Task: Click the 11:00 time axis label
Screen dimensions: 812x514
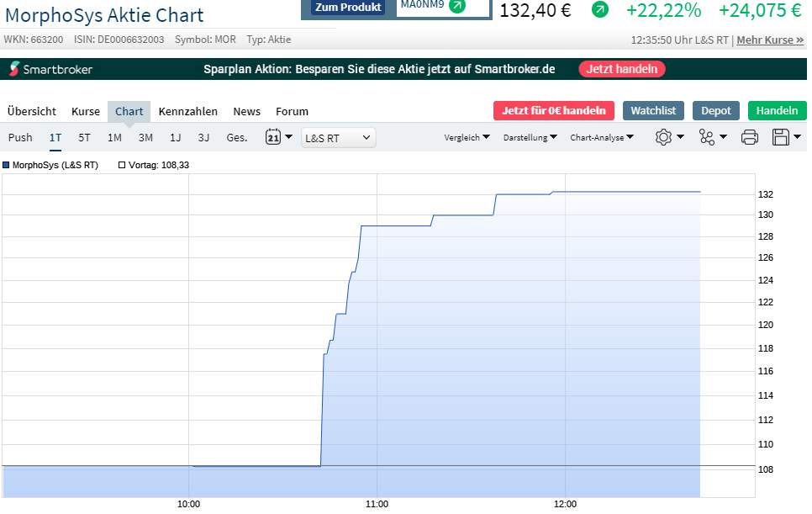Action: (377, 504)
